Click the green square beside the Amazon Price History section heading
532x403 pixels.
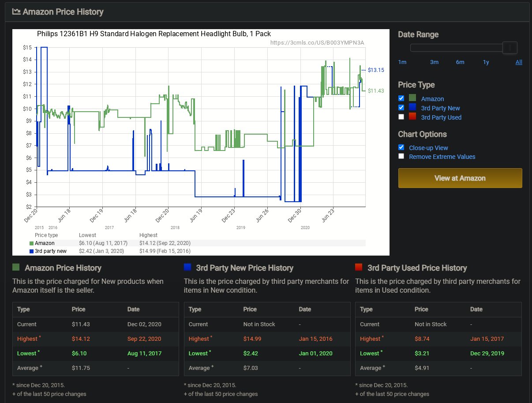pos(16,267)
